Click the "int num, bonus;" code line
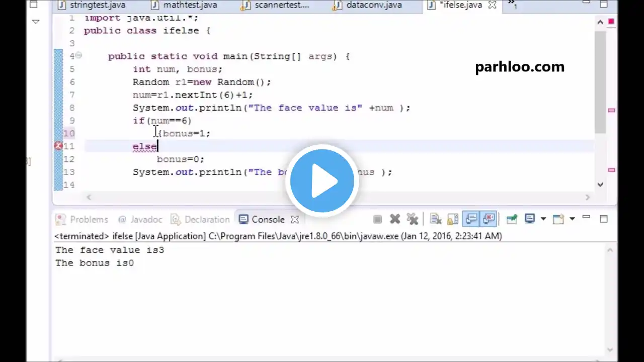The image size is (644, 362). click(x=177, y=69)
